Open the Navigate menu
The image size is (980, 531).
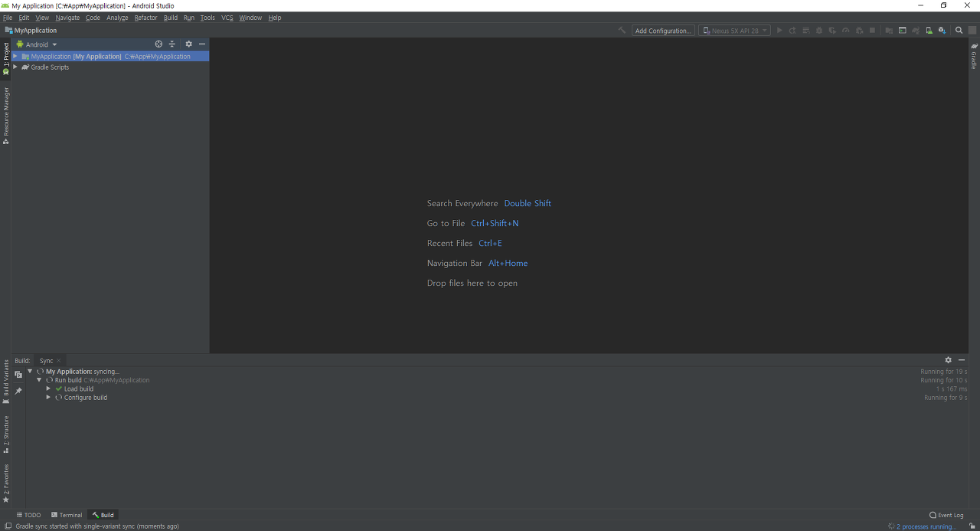click(67, 18)
